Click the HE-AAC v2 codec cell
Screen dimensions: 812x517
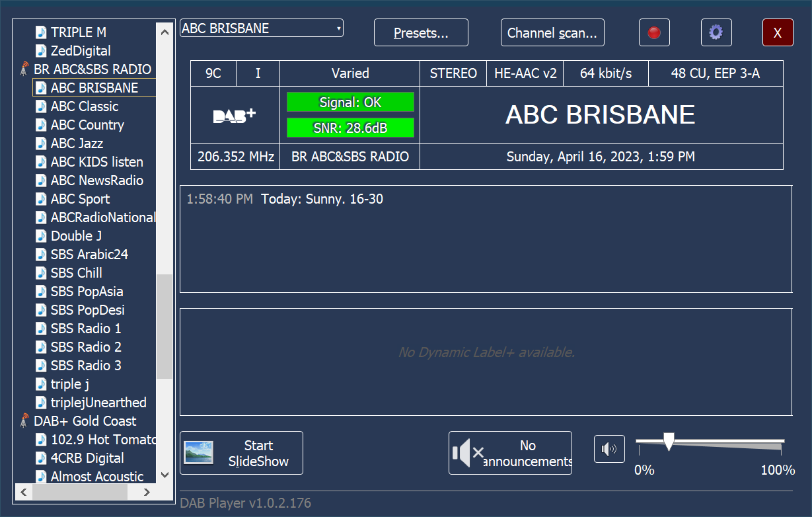click(525, 73)
